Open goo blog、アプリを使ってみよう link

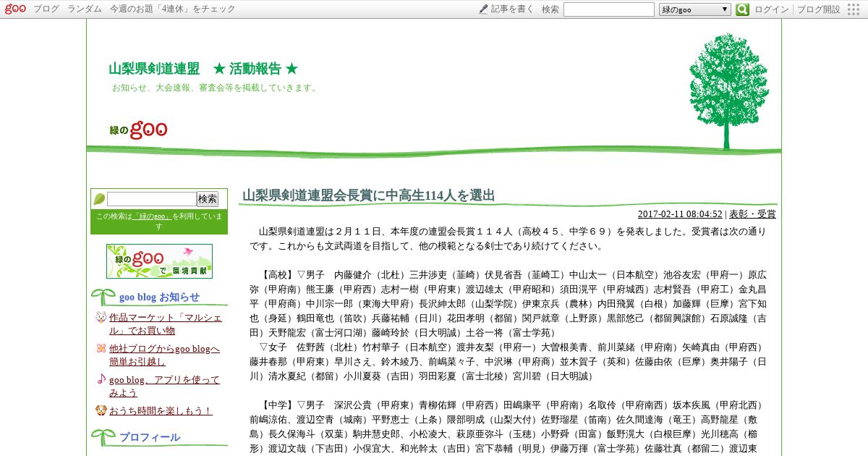click(164, 386)
